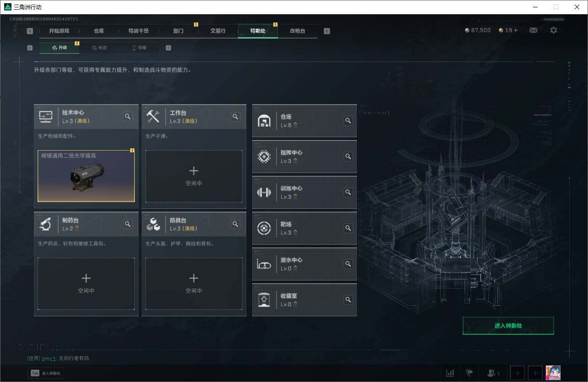The height and width of the screenshot is (382, 588).
Task: Switch to the 部门 tab
Action: pos(178,31)
